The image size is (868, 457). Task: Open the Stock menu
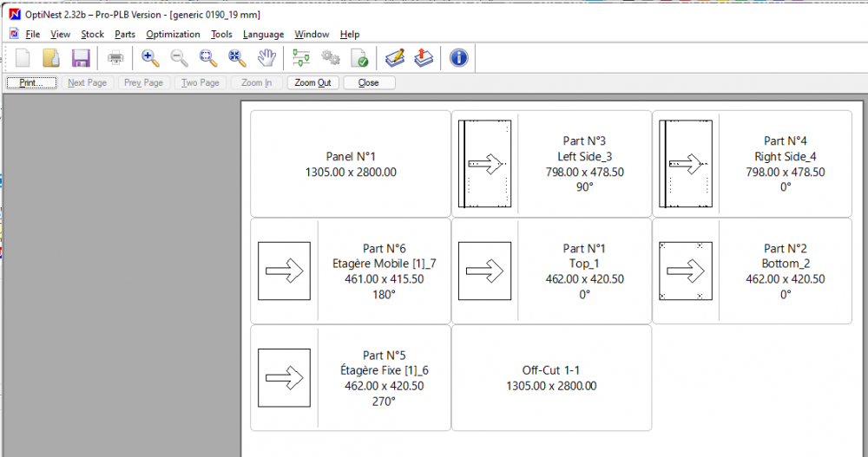click(93, 35)
